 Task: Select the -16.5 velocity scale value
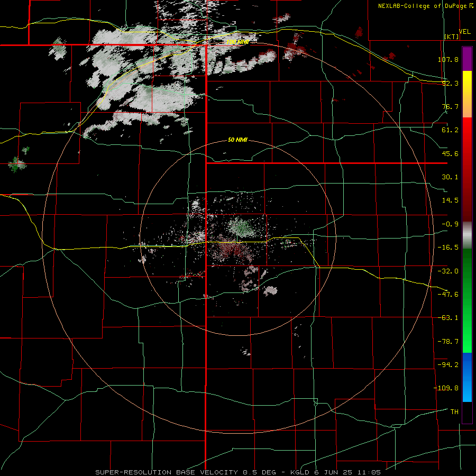click(x=448, y=248)
